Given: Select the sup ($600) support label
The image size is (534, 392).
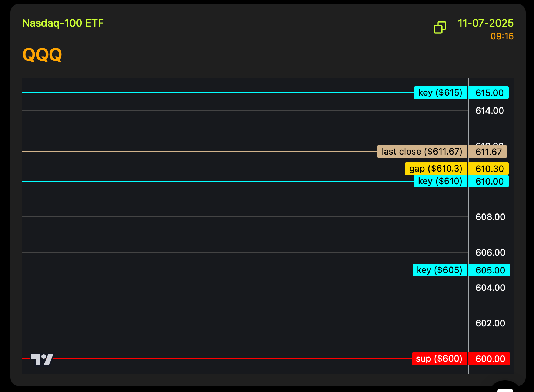Looking at the screenshot, I should [x=439, y=359].
